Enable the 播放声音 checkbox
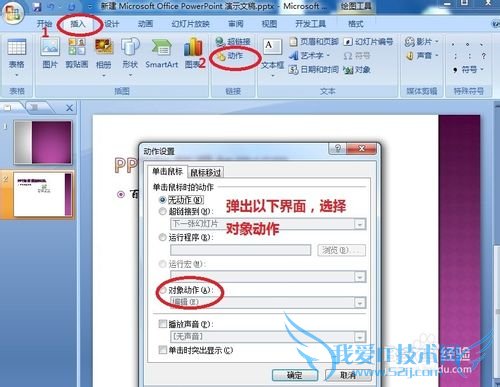This screenshot has height=387, width=500. (162, 324)
